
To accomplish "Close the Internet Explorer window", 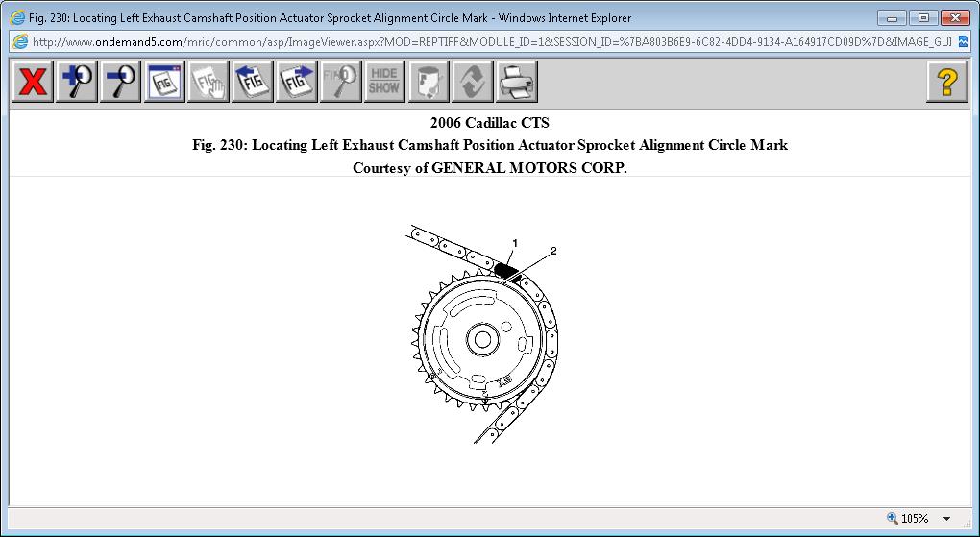I will pyautogui.click(x=954, y=18).
